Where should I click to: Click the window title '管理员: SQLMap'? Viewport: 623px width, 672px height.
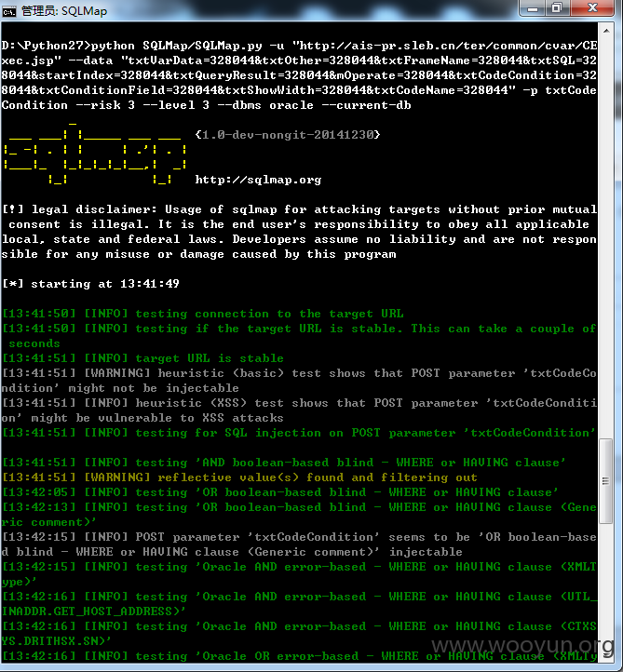pyautogui.click(x=64, y=11)
